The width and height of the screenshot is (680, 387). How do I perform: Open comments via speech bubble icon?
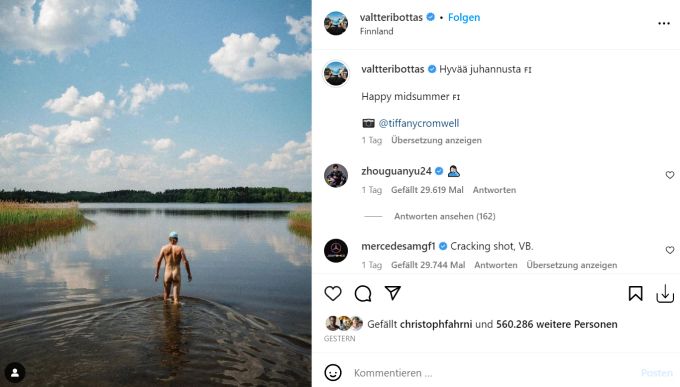tap(363, 294)
